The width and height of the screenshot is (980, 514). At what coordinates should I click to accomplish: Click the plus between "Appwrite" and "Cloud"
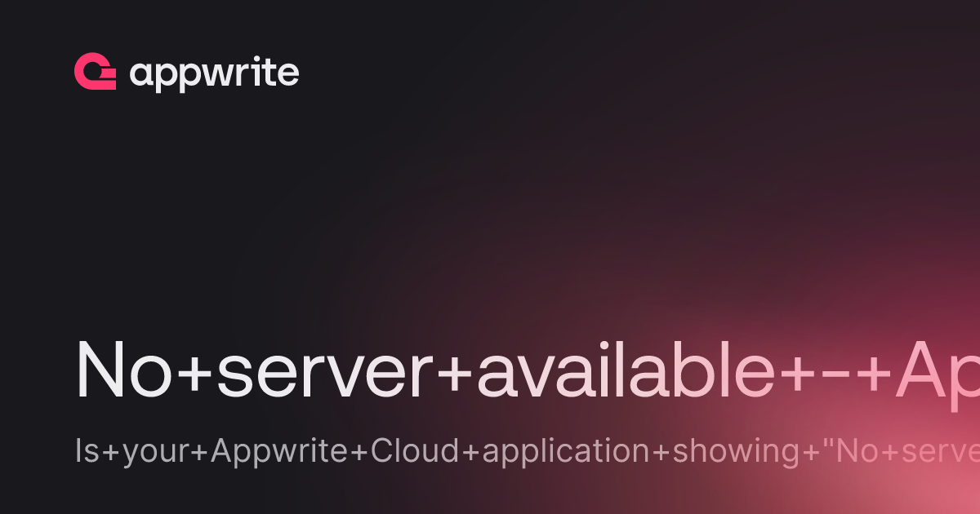[360, 452]
